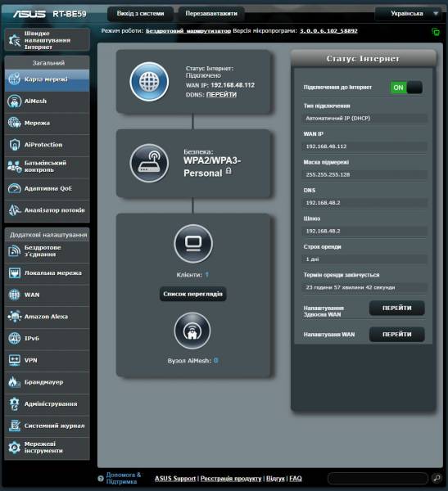
Task: Click the Строк оренди value 1 дні
Action: pyautogui.click(x=364, y=259)
